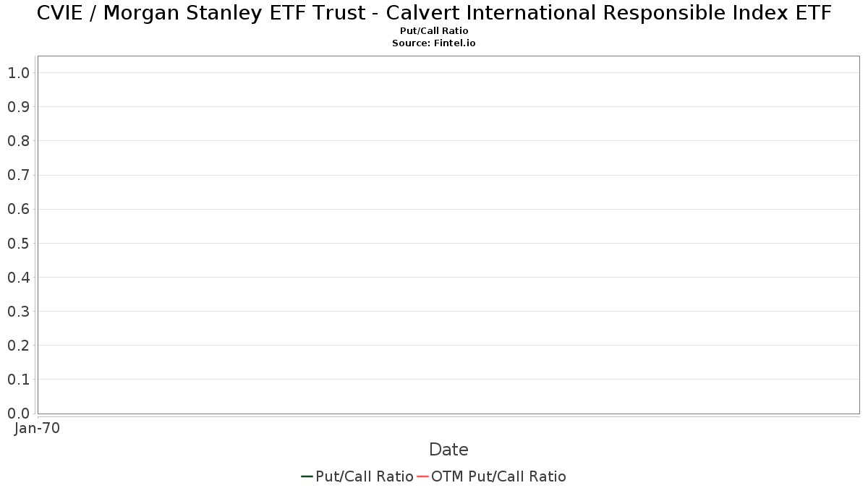Image resolution: width=868 pixels, height=488 pixels.
Task: Click the 0.7 y-axis value
Action: pos(18,175)
